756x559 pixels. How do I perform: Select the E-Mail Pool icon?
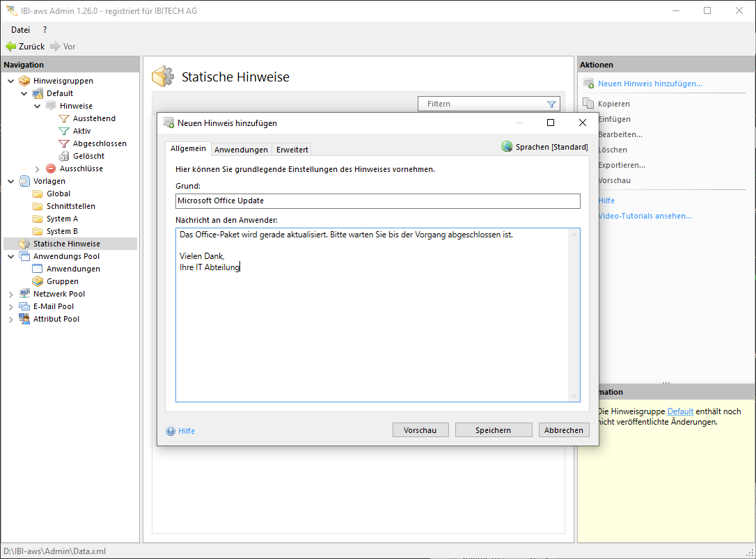24,306
